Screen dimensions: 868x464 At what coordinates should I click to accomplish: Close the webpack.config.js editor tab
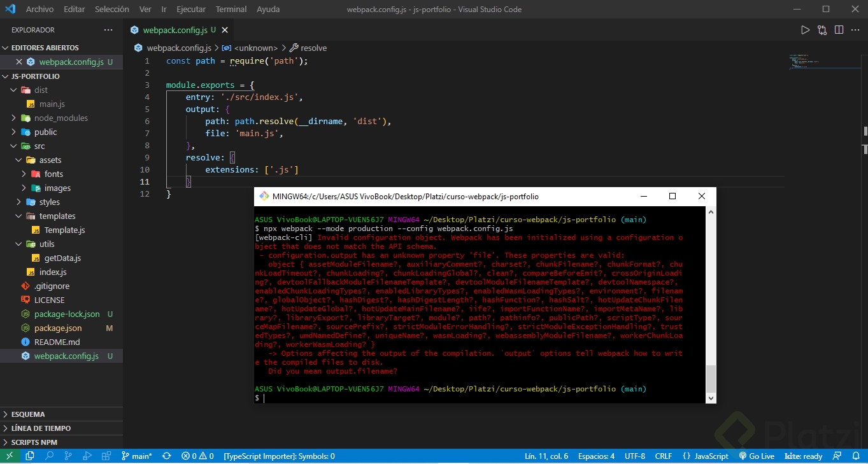coord(225,30)
